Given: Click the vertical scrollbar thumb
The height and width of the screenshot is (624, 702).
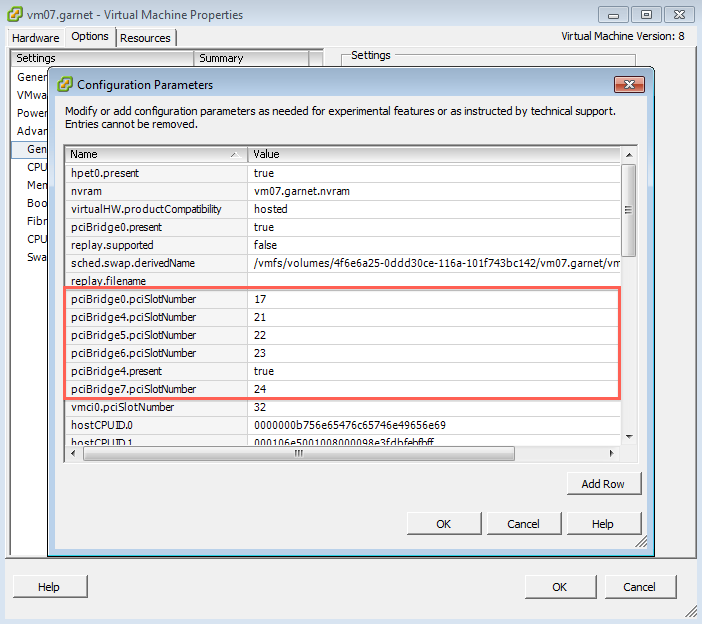Looking at the screenshot, I should tap(629, 210).
